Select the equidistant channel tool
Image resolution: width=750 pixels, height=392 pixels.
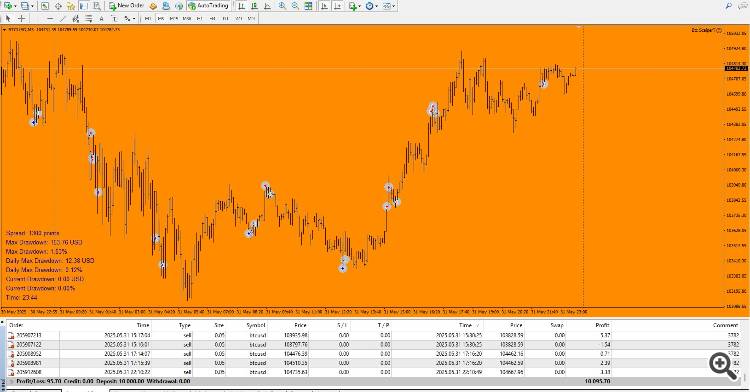pos(75,18)
